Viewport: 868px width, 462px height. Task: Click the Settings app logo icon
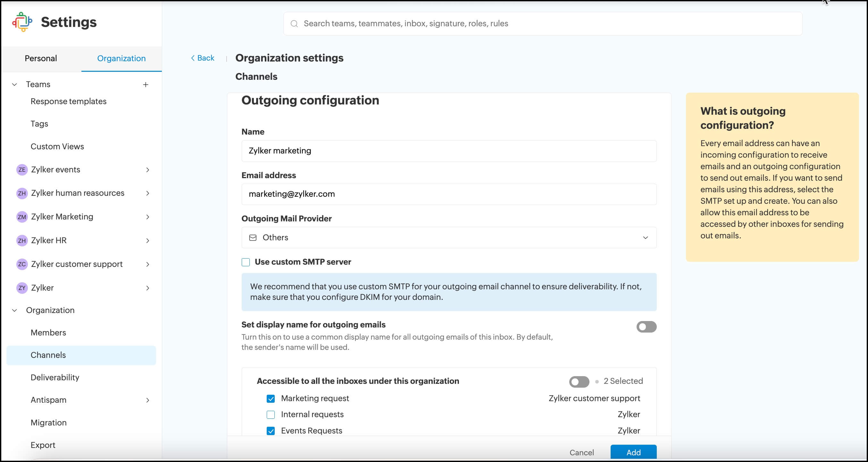point(22,22)
